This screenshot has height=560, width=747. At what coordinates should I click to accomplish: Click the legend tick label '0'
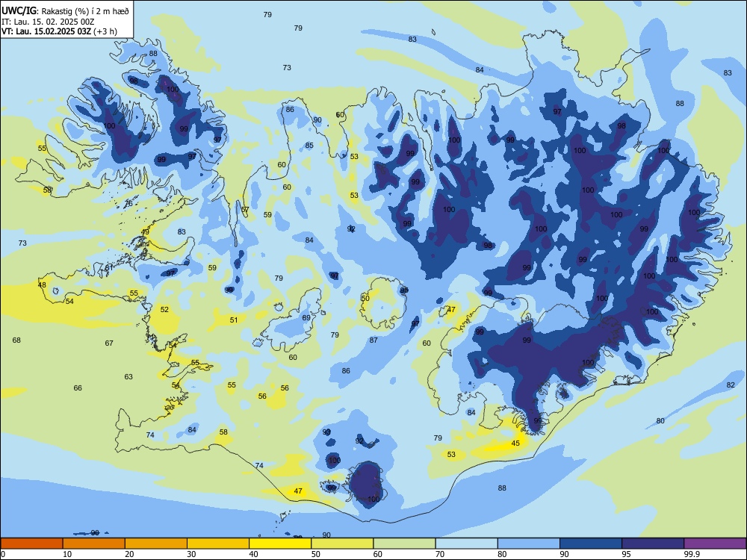click(x=3, y=554)
